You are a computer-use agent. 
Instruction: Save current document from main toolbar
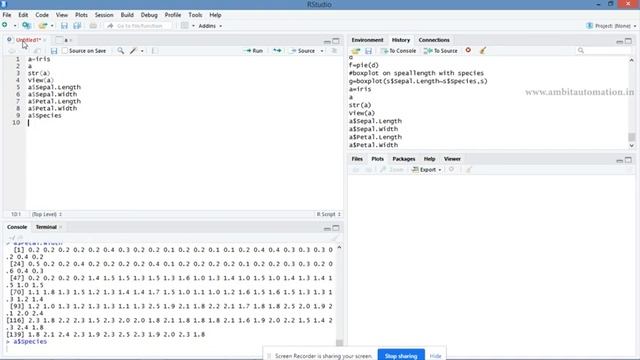coord(64,26)
